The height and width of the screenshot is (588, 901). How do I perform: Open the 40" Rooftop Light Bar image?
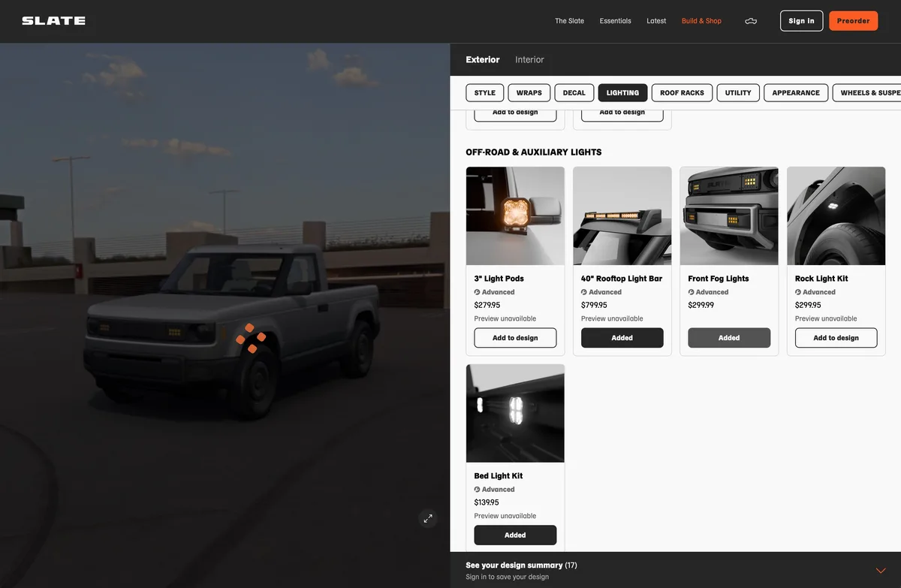(x=622, y=216)
